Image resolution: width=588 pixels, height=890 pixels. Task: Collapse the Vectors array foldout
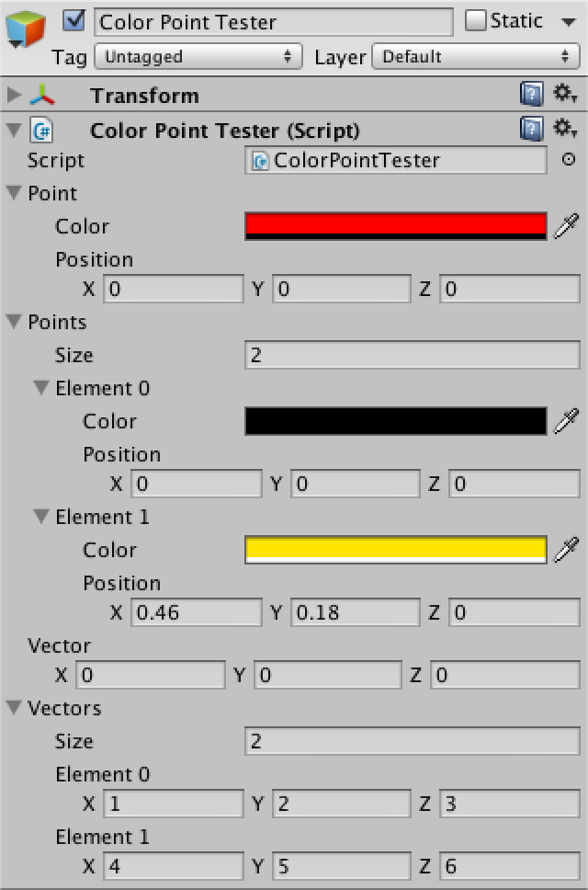[14, 707]
